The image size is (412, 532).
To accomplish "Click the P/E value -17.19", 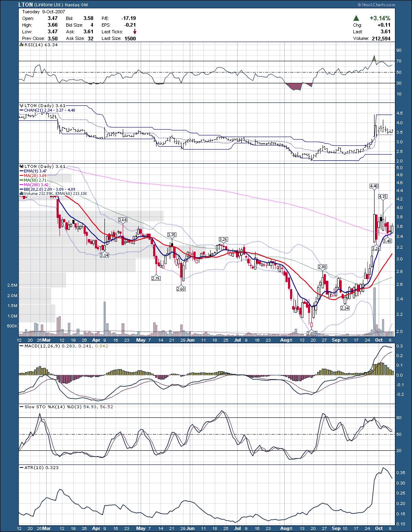I will click(x=129, y=18).
